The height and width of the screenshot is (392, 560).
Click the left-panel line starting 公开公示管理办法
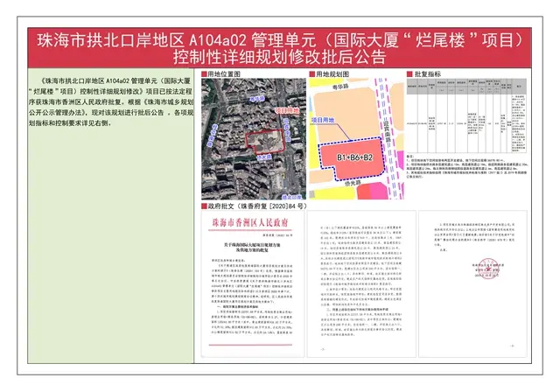[111, 113]
